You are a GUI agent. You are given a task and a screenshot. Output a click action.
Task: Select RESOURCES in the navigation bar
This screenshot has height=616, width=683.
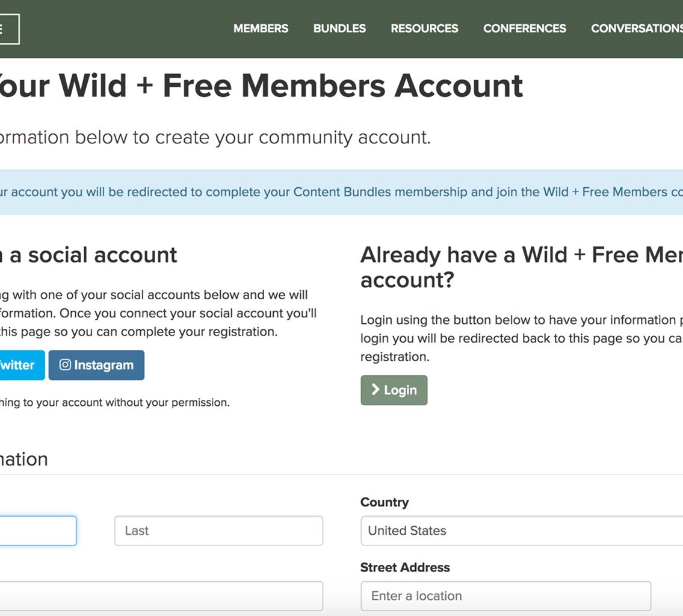pos(424,28)
